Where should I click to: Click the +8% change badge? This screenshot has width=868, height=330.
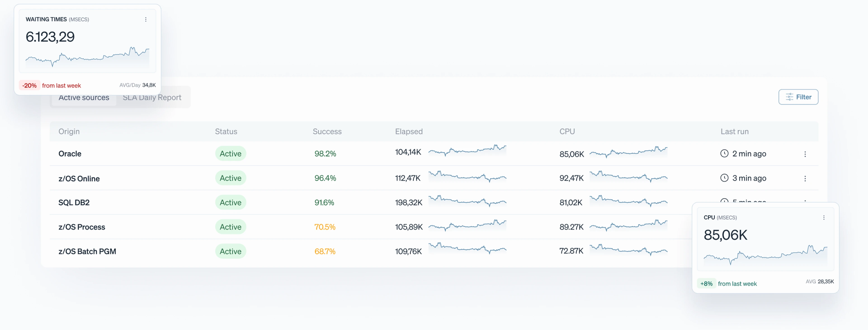(706, 284)
